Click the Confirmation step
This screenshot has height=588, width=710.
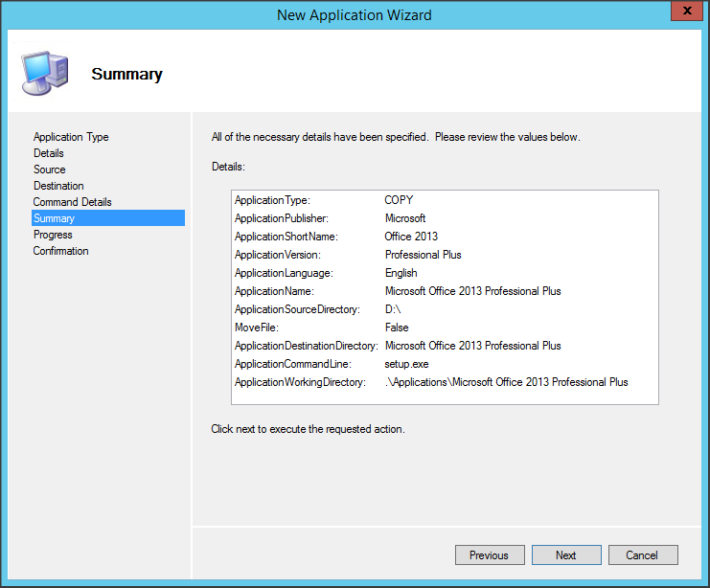61,251
